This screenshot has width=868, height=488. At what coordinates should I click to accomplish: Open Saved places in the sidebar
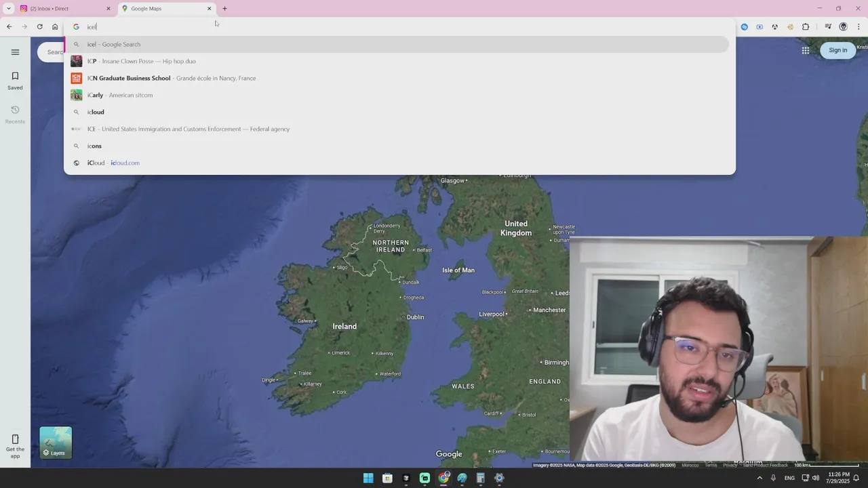click(x=15, y=81)
